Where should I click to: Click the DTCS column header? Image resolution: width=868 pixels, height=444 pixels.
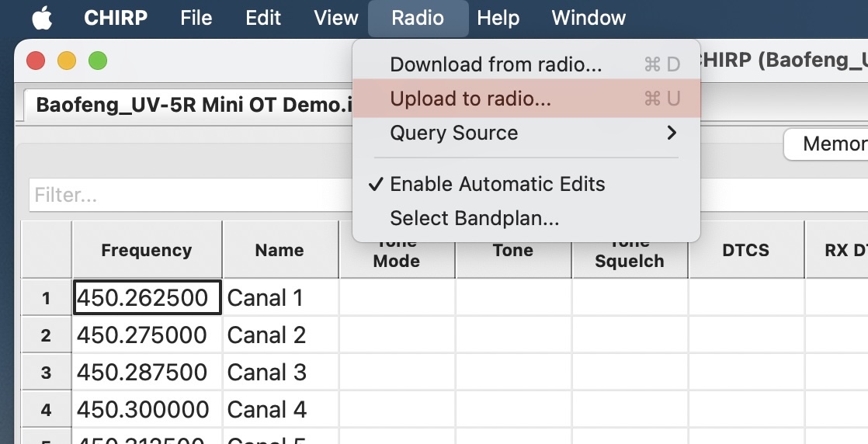tap(745, 250)
